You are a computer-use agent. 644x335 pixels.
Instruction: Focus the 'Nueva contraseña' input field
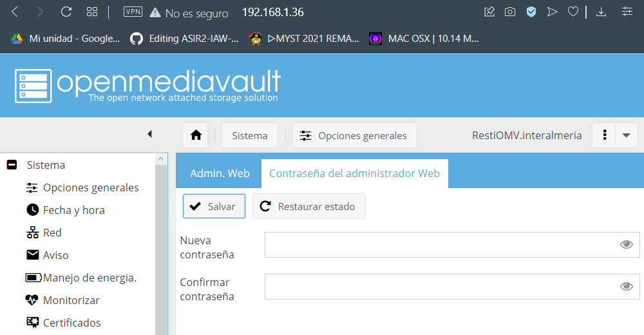[x=452, y=245]
